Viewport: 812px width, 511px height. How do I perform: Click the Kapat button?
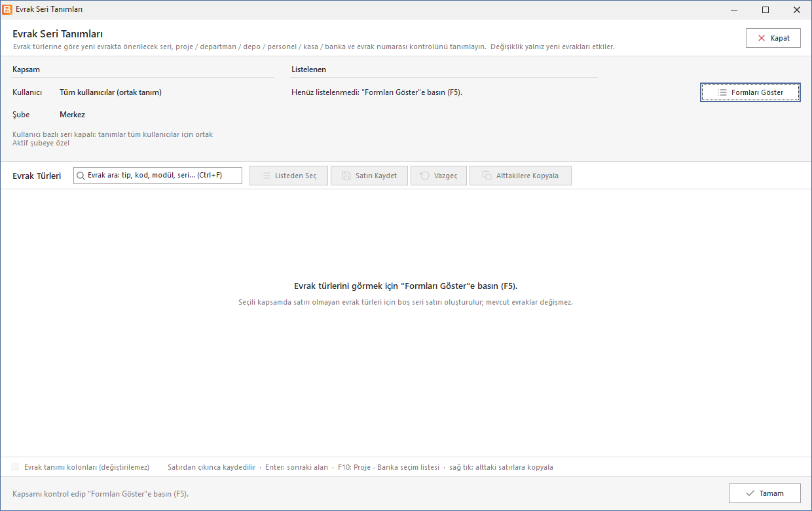pos(773,38)
